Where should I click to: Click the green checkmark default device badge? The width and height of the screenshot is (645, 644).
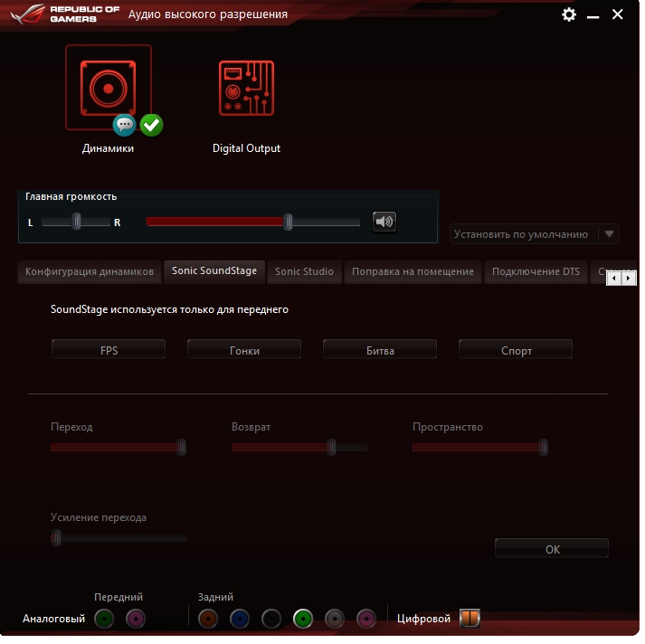click(151, 125)
